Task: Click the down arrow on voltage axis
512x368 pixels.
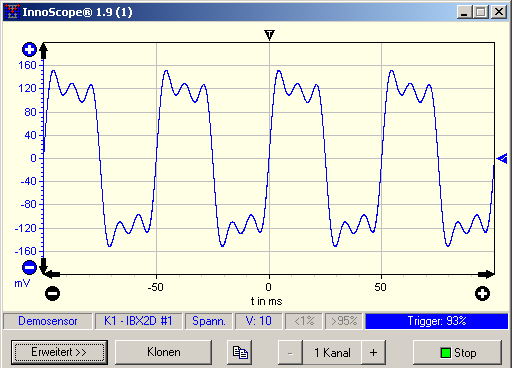Action: (44, 266)
